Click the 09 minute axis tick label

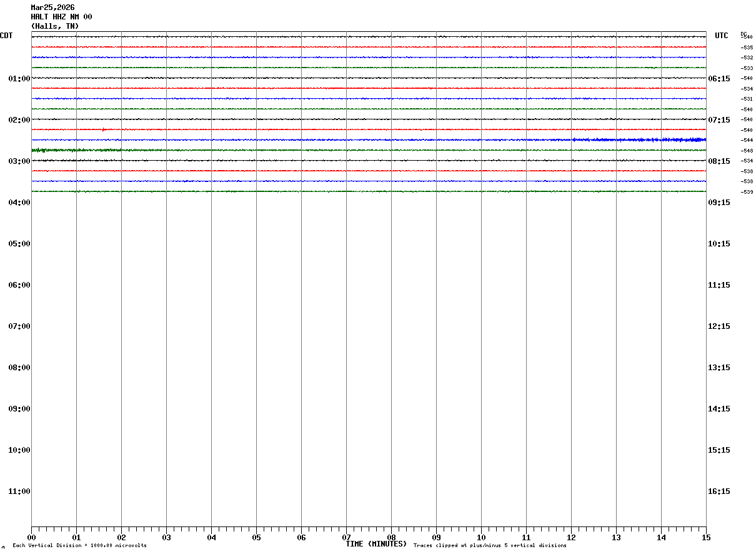(436, 538)
